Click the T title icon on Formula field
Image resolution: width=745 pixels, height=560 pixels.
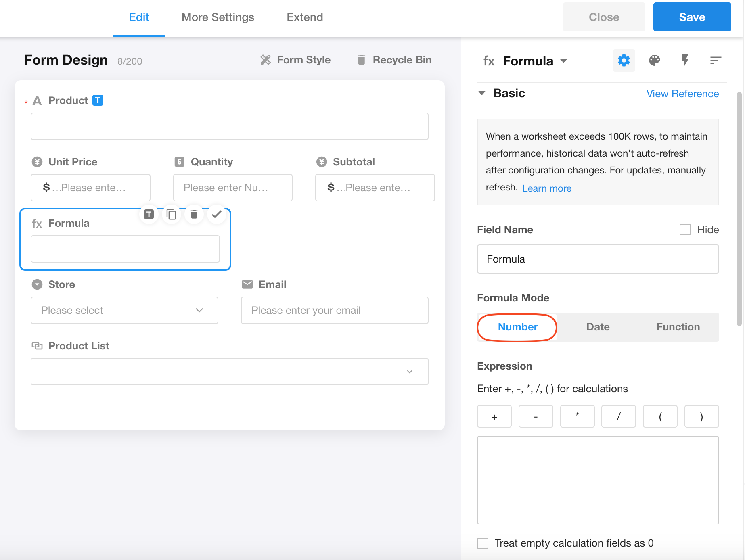(x=149, y=214)
